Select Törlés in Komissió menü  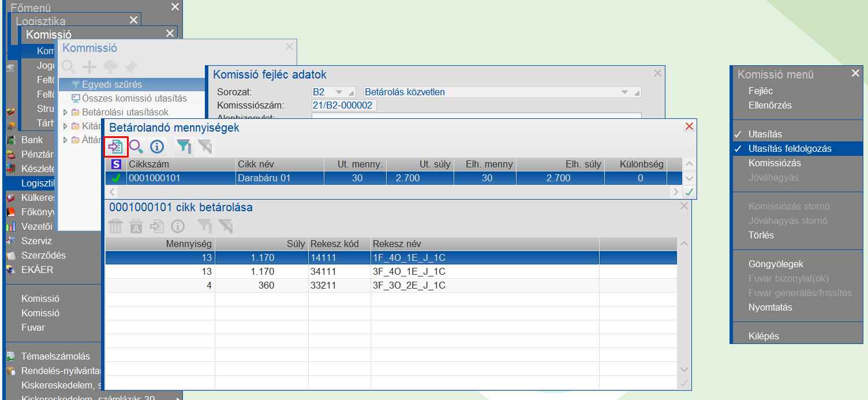[761, 235]
